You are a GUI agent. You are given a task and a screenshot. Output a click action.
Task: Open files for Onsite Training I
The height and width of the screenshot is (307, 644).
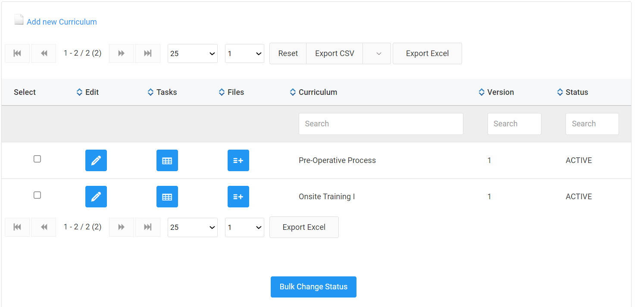[238, 197]
